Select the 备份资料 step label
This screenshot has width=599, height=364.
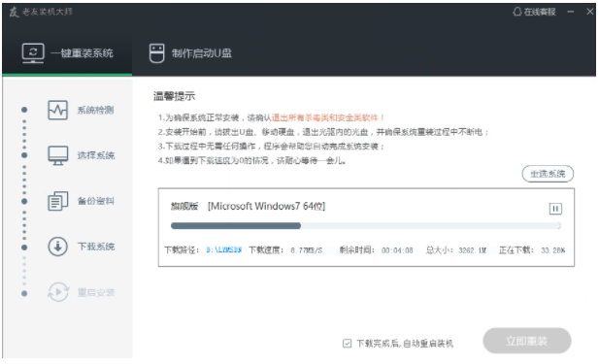(x=95, y=201)
